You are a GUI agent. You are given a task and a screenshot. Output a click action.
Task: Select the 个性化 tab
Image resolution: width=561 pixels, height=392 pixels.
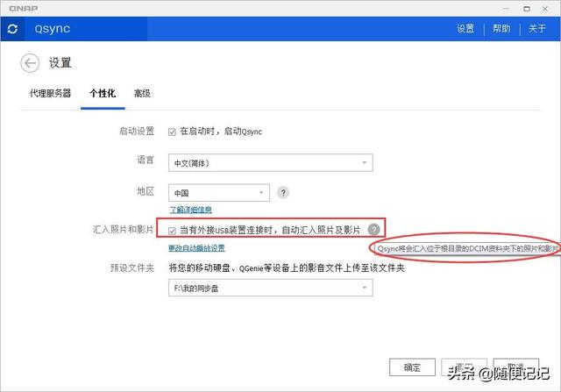[x=103, y=94]
